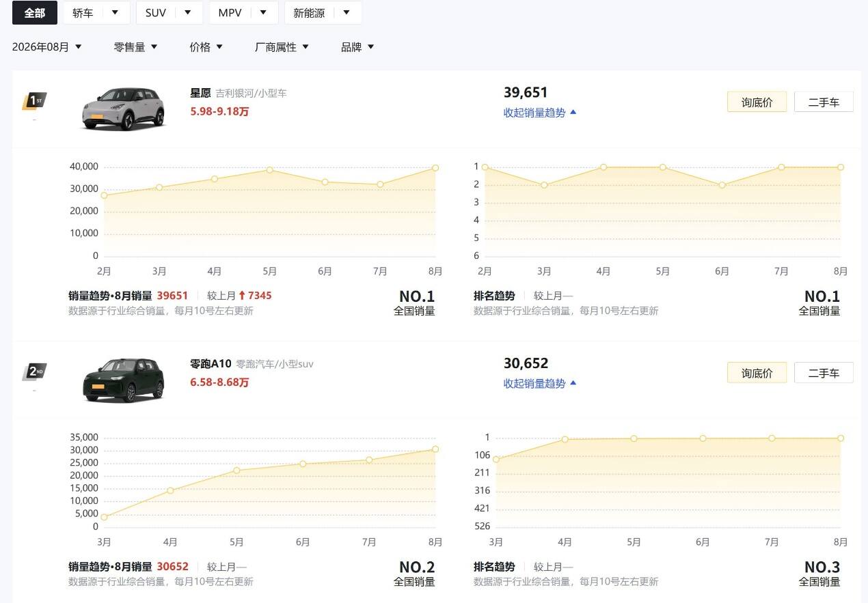Click 询底价 button for 星愿

pos(757,102)
